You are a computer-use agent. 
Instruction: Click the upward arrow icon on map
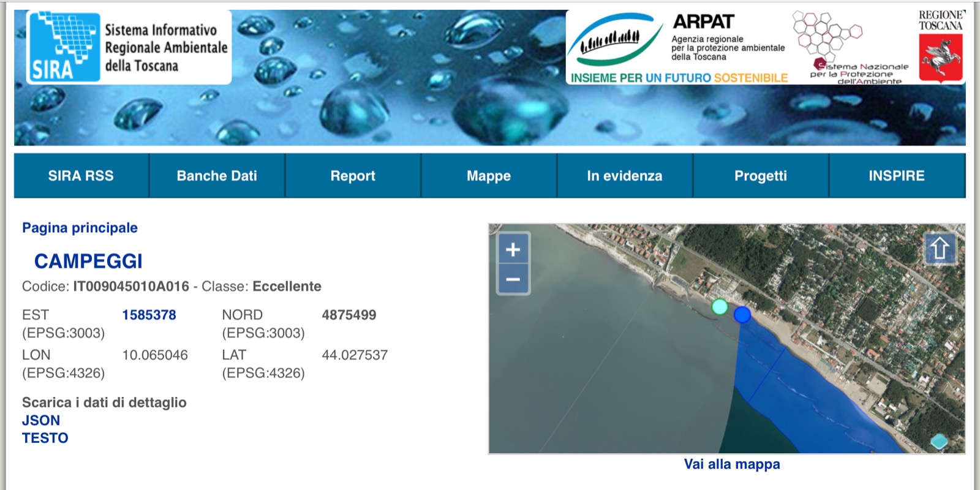pos(940,249)
